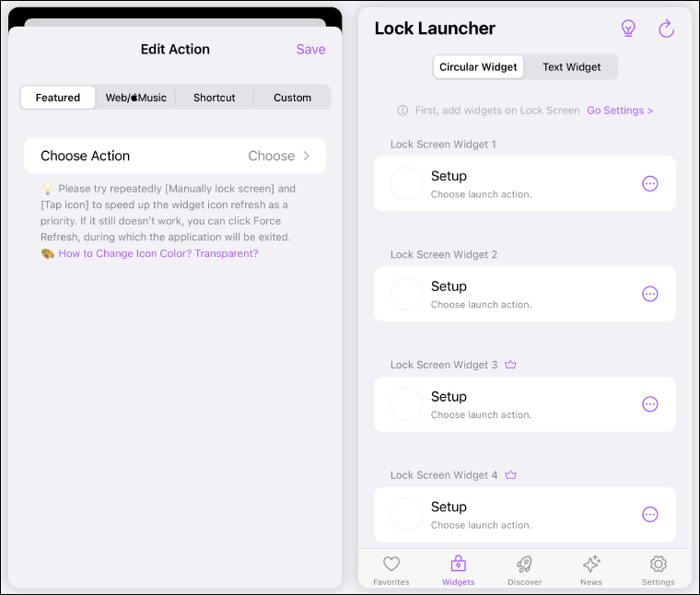Tap 'Choose launch action.' under Widget 1
The image size is (700, 595).
pyautogui.click(x=481, y=194)
